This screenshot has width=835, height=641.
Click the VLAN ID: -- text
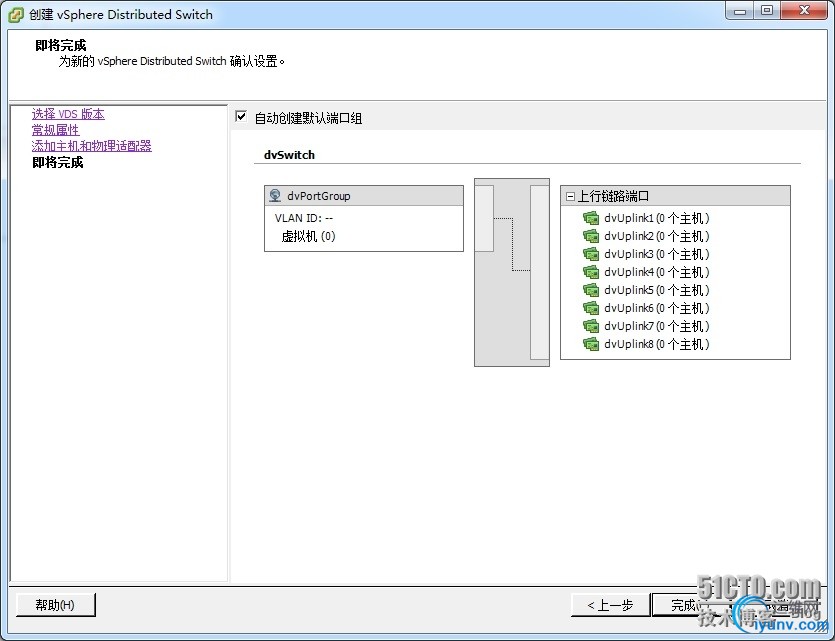point(304,218)
